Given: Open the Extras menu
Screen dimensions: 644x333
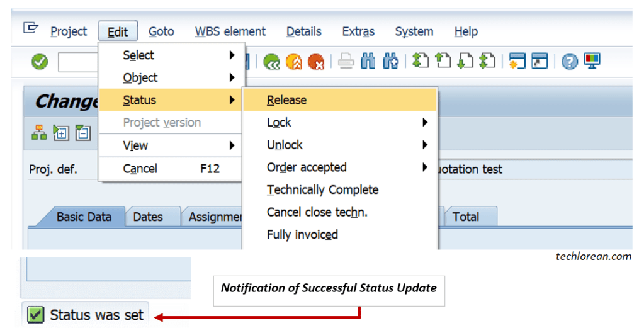Looking at the screenshot, I should click(359, 31).
